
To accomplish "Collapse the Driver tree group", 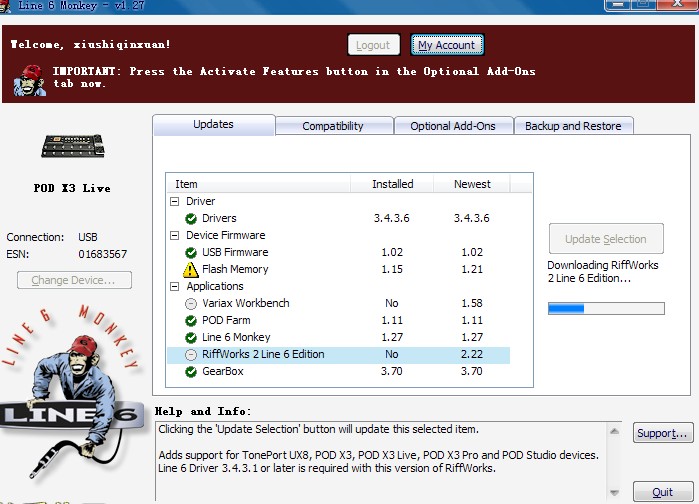I will pos(175,201).
